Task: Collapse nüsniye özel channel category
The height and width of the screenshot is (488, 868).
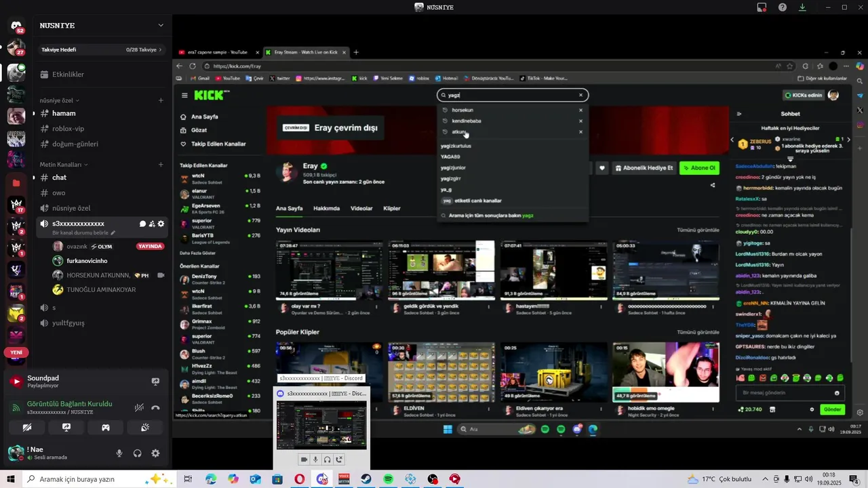Action: coord(60,100)
